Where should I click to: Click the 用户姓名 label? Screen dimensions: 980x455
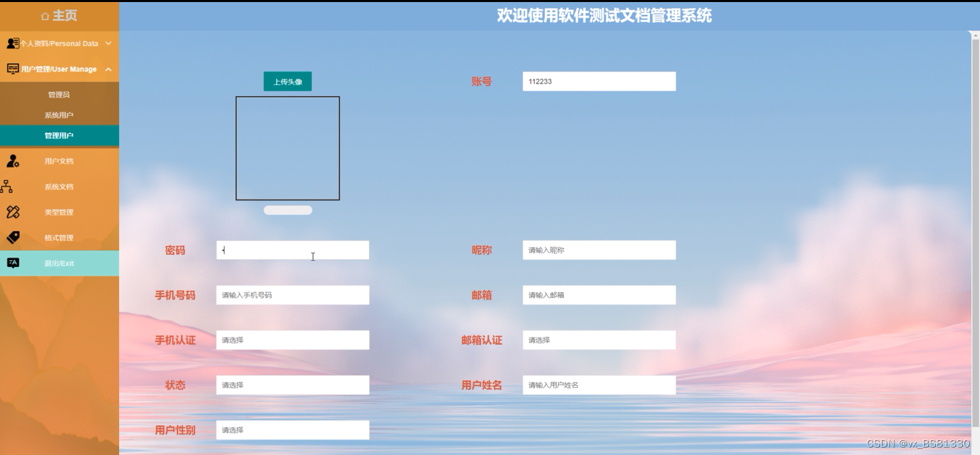point(482,385)
